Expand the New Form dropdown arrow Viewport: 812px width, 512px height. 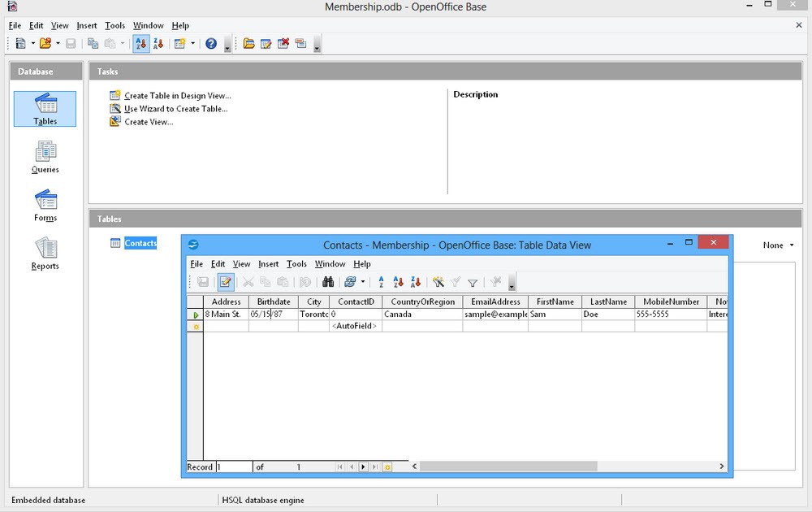[x=192, y=44]
